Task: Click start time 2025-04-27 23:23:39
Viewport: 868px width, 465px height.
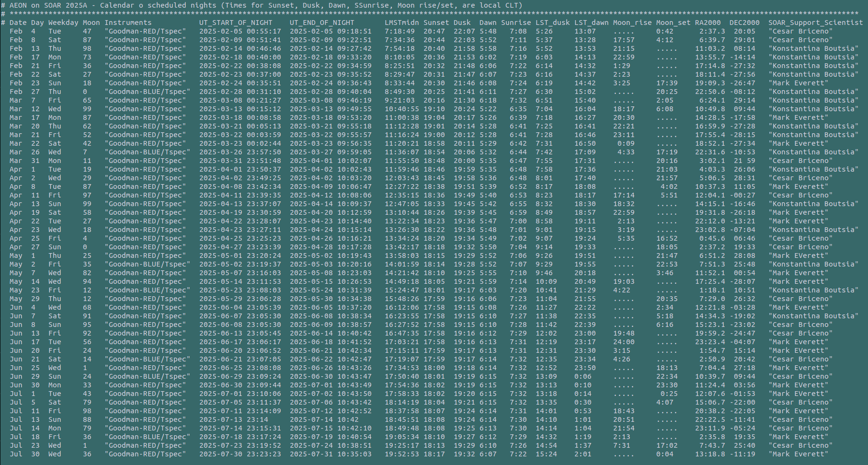Action: pos(240,247)
